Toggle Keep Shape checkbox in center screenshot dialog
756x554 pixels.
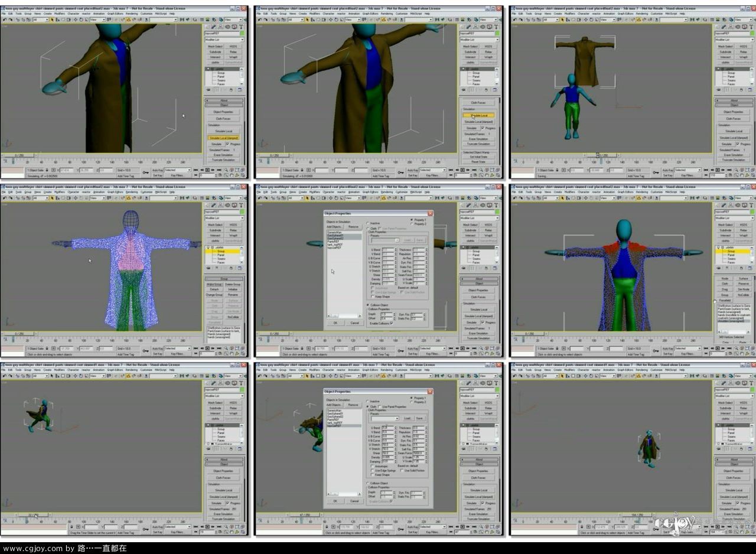372,296
